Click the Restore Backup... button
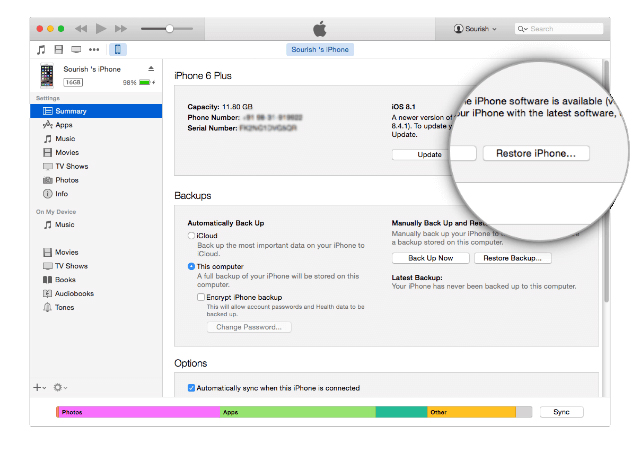The height and width of the screenshot is (469, 640). pos(513,258)
